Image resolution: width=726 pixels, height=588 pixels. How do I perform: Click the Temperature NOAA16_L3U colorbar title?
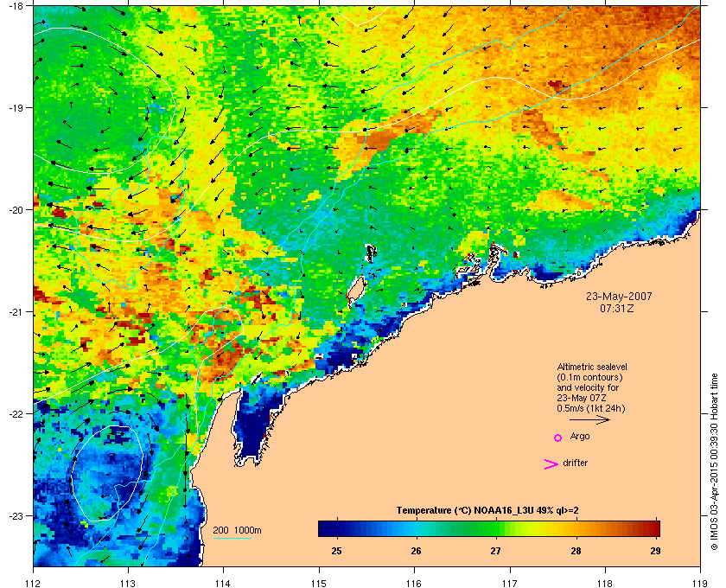[x=487, y=511]
